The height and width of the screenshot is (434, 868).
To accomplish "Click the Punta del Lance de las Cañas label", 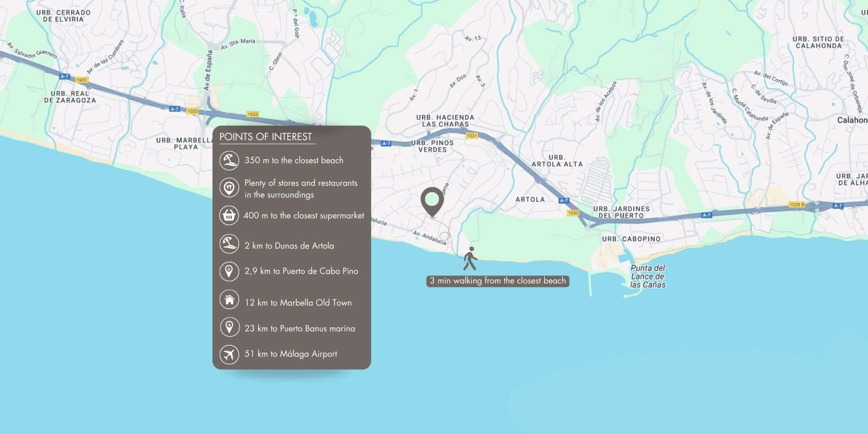I will point(648,276).
